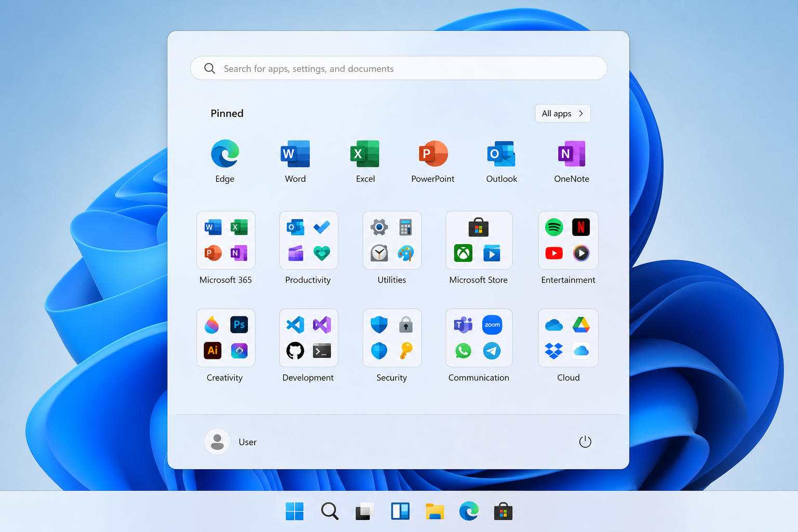Open the Utilities folder

[392, 240]
